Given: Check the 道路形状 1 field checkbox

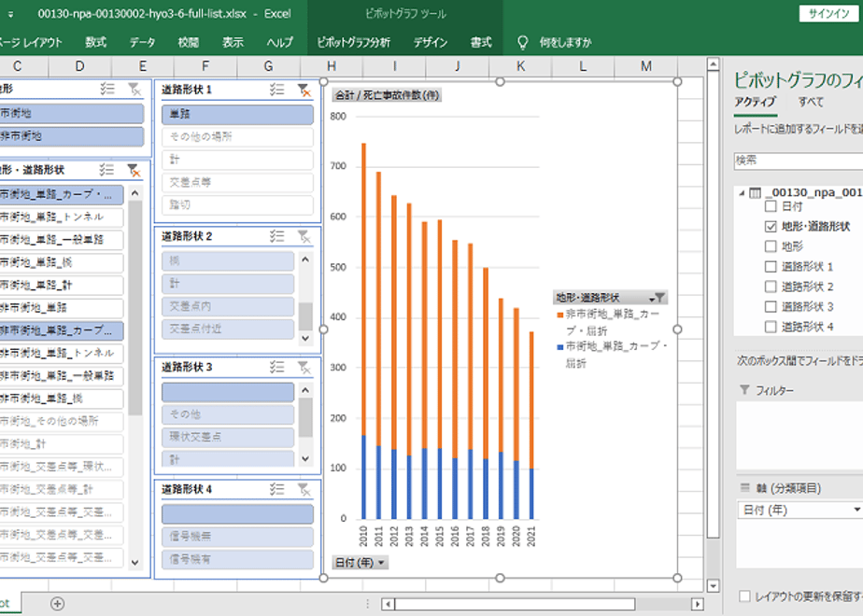Looking at the screenshot, I should 771,266.
